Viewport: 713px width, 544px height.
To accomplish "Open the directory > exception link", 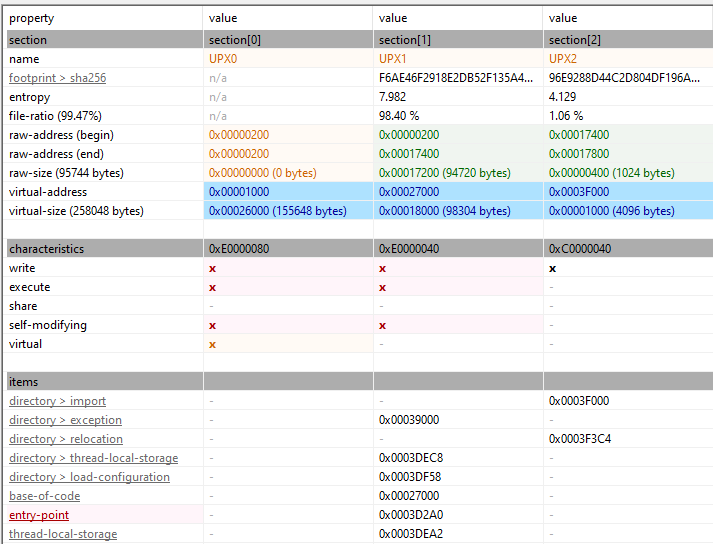I will pos(65,420).
